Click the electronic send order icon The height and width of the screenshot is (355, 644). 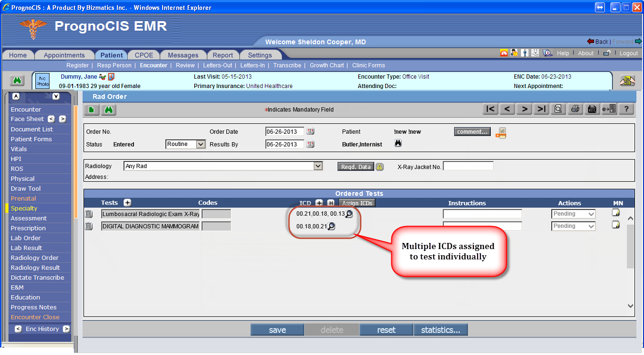609,109
